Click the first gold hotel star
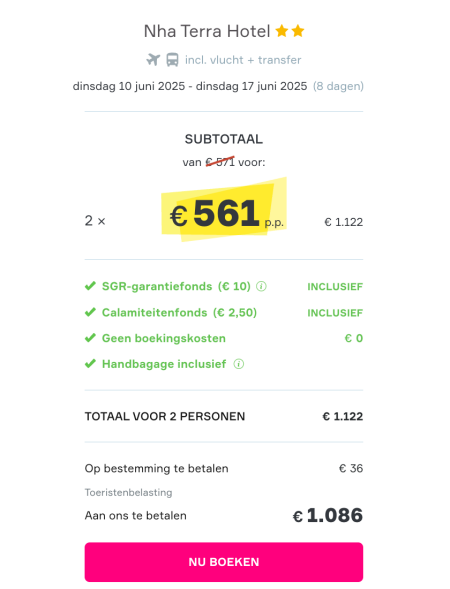 (x=282, y=31)
